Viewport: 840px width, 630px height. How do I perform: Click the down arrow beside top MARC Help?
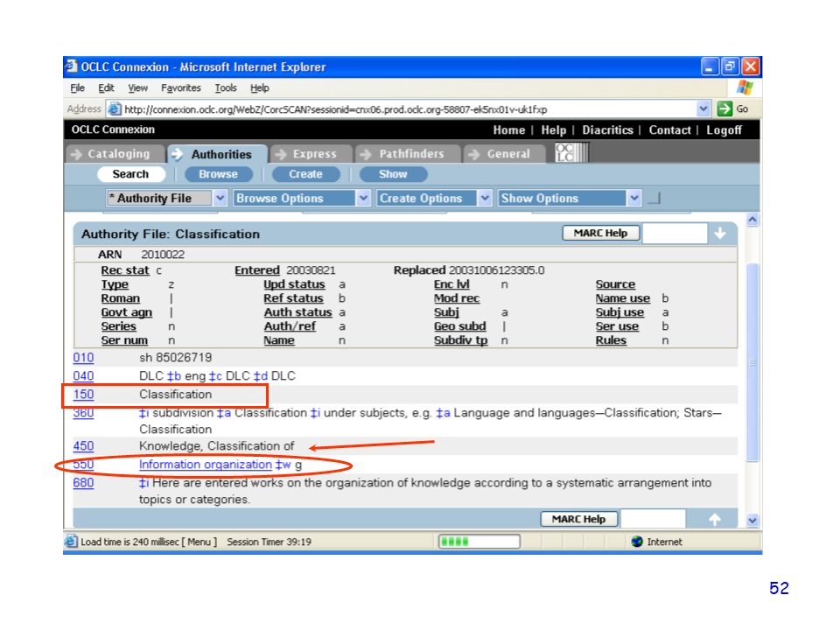coord(720,233)
